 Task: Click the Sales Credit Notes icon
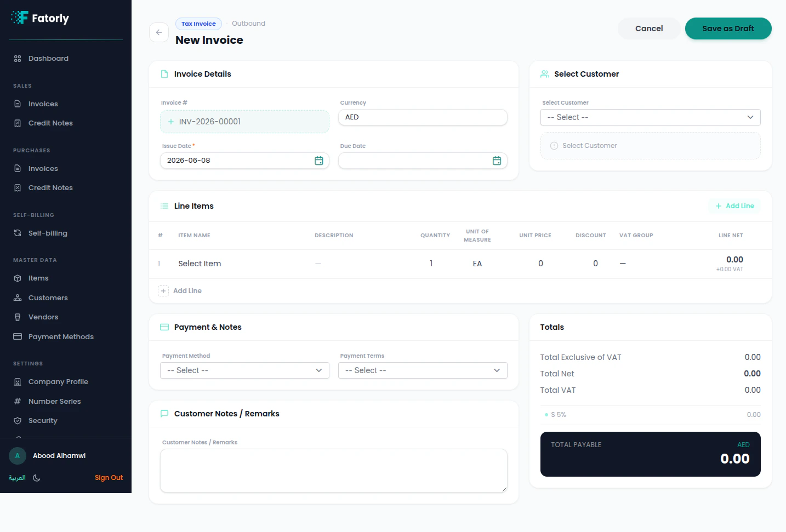click(x=18, y=123)
